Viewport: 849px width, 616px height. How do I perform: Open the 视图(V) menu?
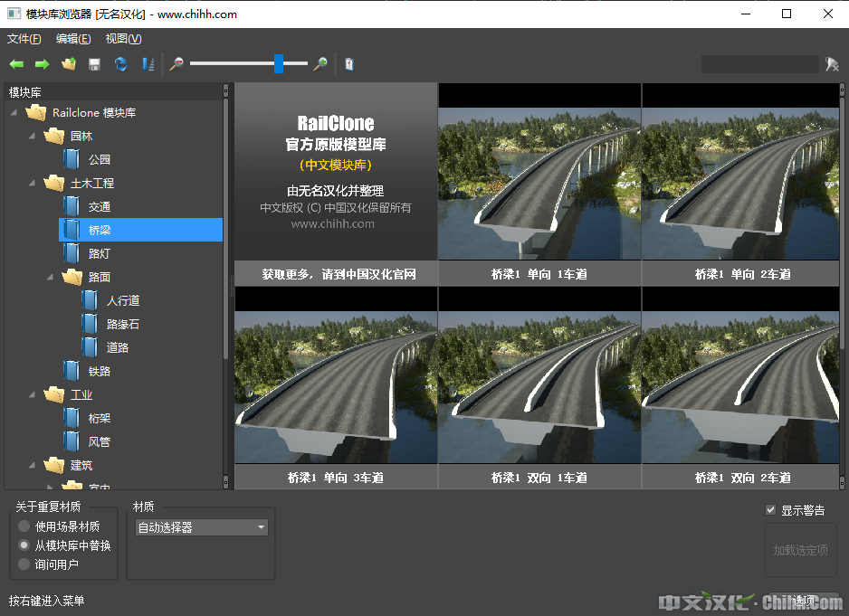pos(123,39)
